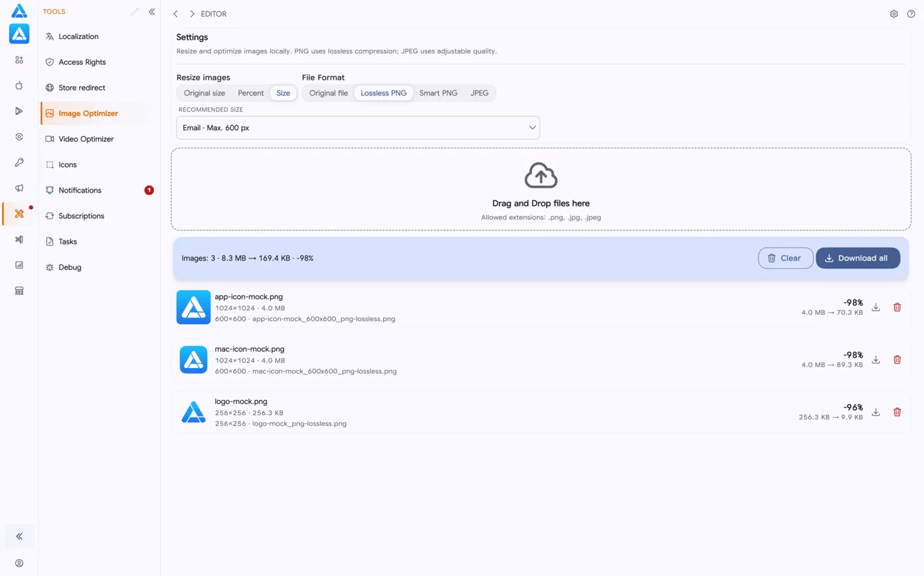Image resolution: width=924 pixels, height=576 pixels.
Task: Click the app-icon-mock.png thumbnail
Action: click(x=193, y=307)
